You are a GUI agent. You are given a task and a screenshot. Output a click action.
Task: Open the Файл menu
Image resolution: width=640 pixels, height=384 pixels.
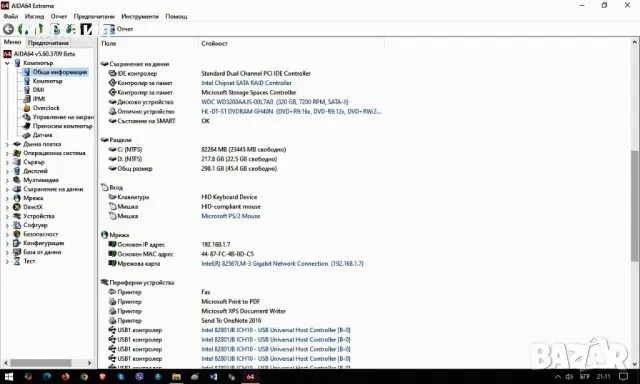pos(11,16)
